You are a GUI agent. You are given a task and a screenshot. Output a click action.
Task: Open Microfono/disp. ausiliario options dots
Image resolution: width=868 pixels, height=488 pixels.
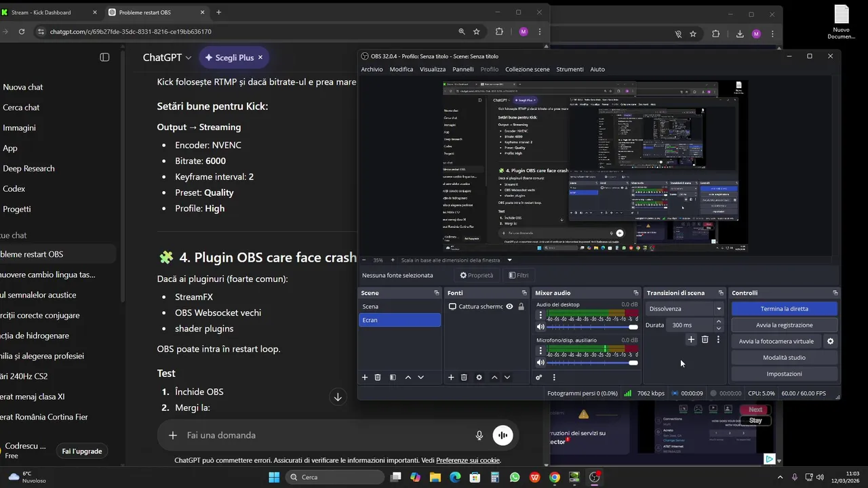click(x=540, y=351)
